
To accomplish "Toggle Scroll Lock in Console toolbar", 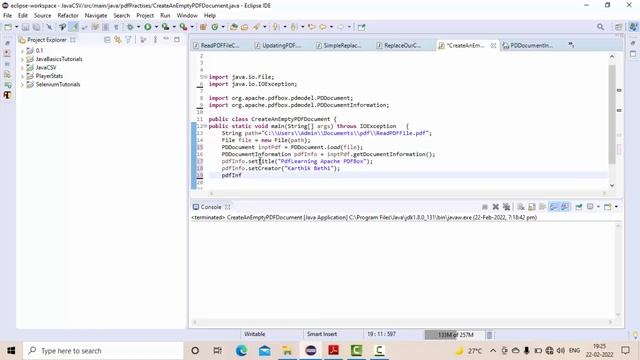I will pos(532,207).
